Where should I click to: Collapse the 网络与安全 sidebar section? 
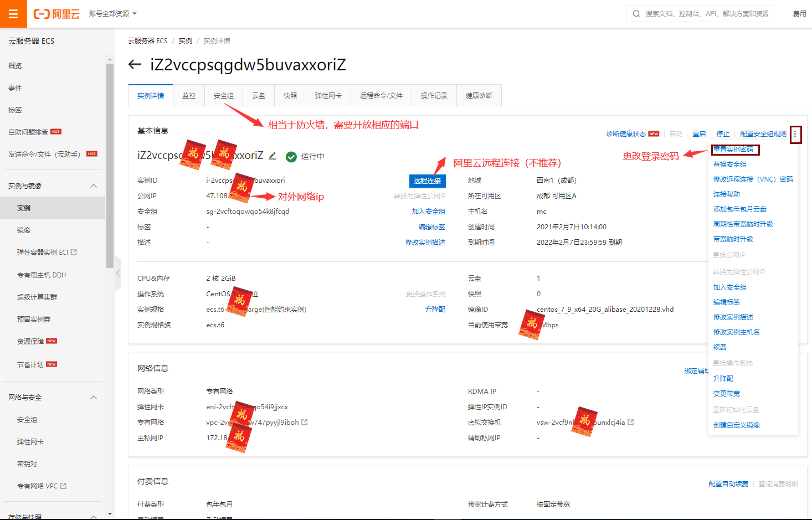94,398
